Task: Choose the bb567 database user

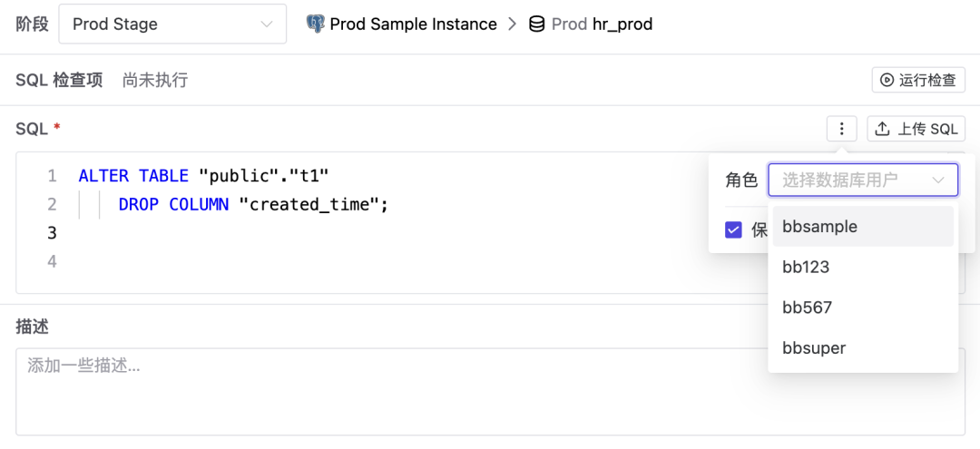Action: 807,307
